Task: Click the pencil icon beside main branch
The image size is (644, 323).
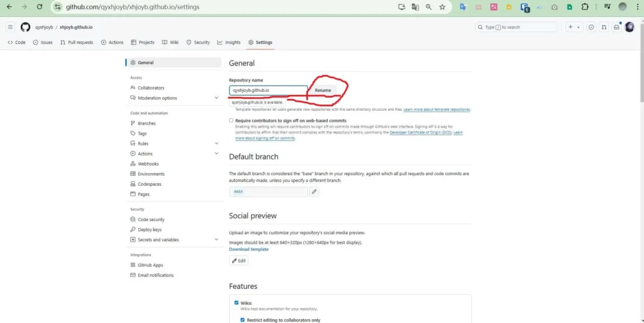Action: (314, 191)
